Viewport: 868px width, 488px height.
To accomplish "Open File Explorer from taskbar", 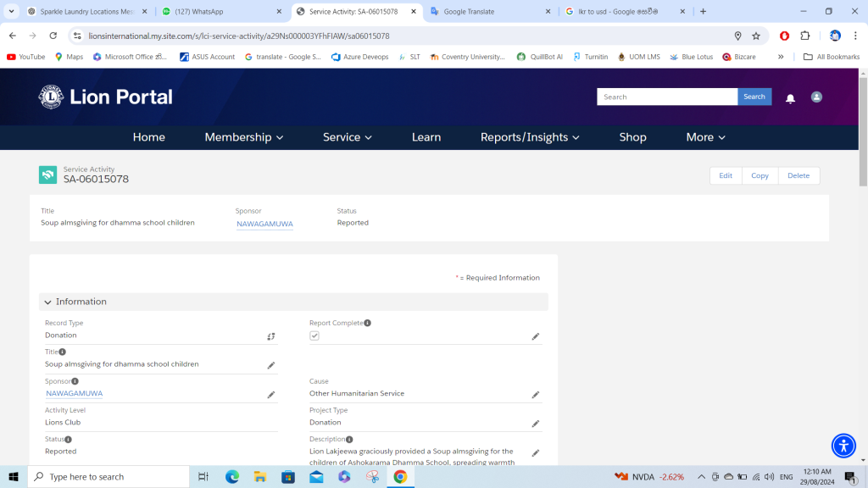I will pyautogui.click(x=260, y=476).
